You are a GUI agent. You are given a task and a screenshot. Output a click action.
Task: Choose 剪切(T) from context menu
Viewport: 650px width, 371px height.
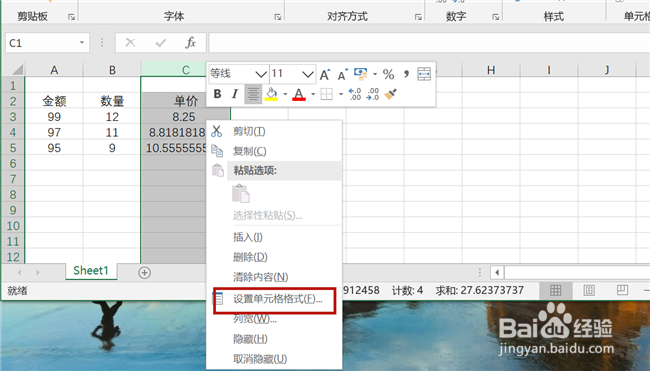[x=274, y=131]
